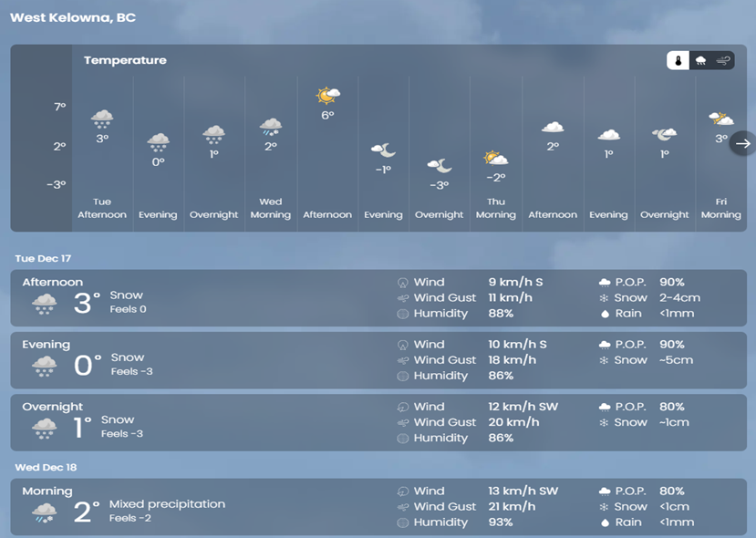
Task: Click the 88% humidity value
Action: click(501, 314)
